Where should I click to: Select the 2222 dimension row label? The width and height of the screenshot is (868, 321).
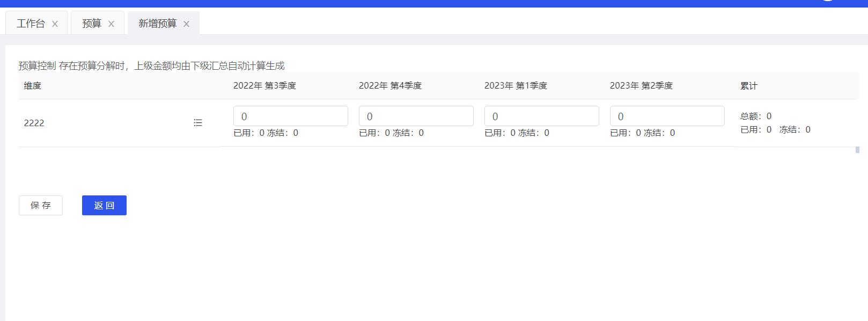point(34,123)
